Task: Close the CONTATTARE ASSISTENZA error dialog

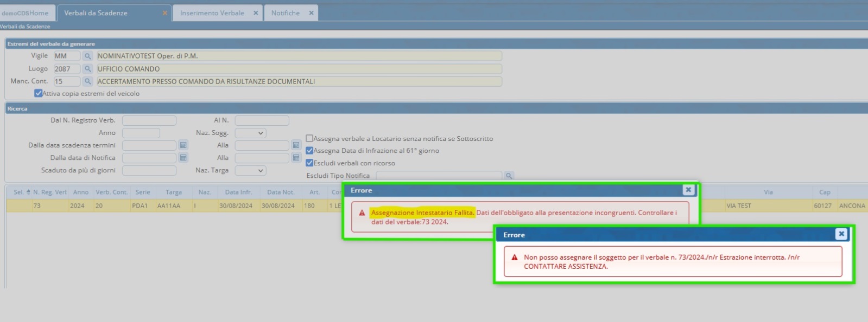Action: 841,234
